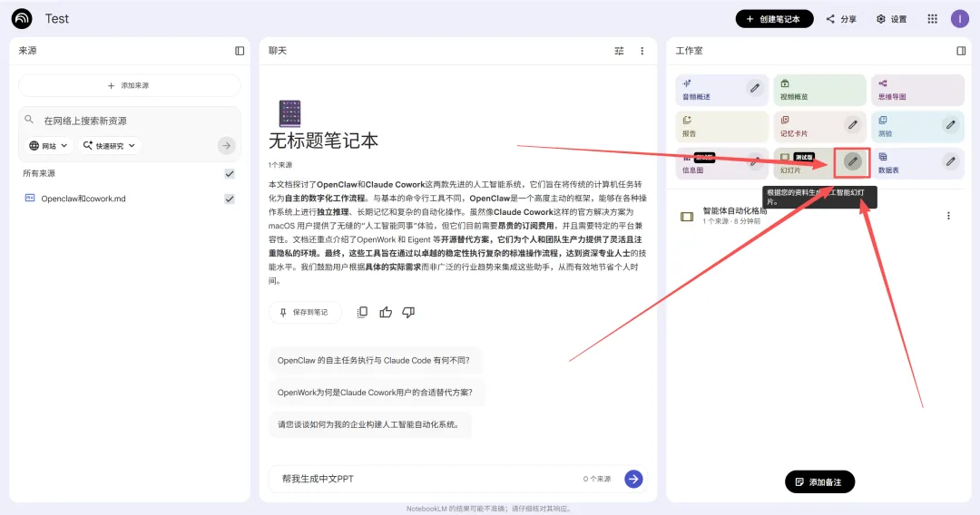Click the search magnifier icon
This screenshot has width=980, height=515.
[x=29, y=120]
